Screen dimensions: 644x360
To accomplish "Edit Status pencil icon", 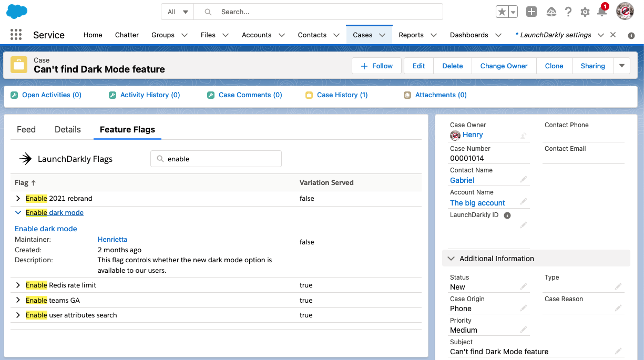I will click(524, 286).
